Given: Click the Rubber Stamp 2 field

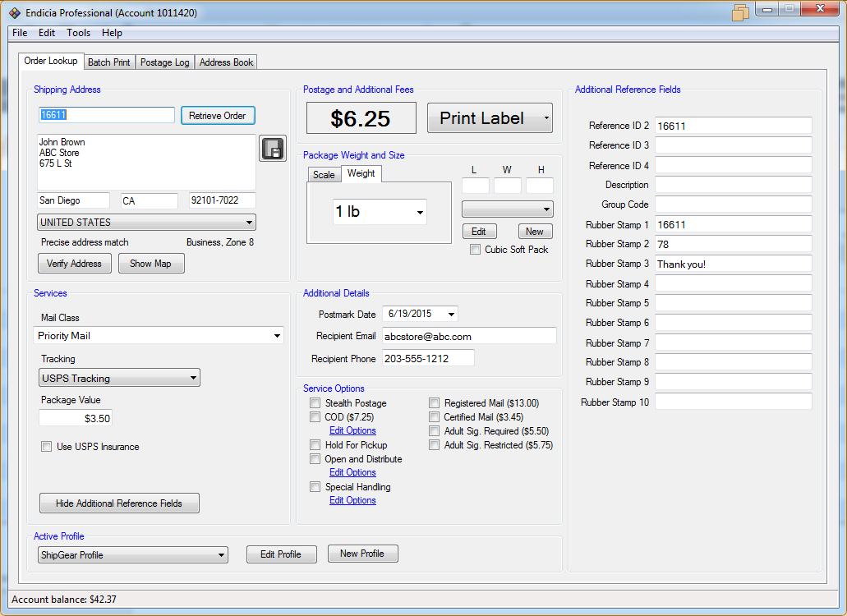Looking at the screenshot, I should [733, 244].
